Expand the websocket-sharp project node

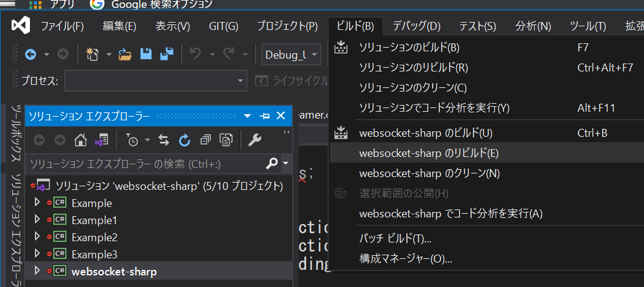point(37,271)
